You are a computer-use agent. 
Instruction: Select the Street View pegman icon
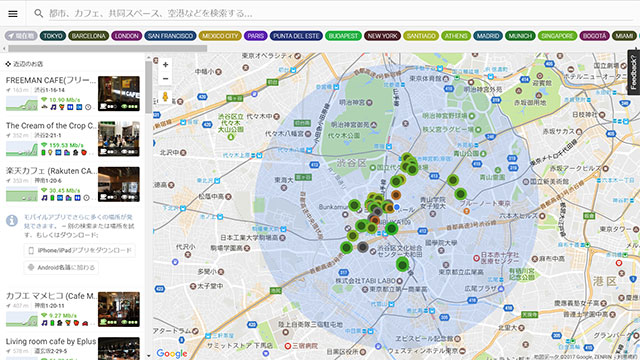(x=165, y=97)
